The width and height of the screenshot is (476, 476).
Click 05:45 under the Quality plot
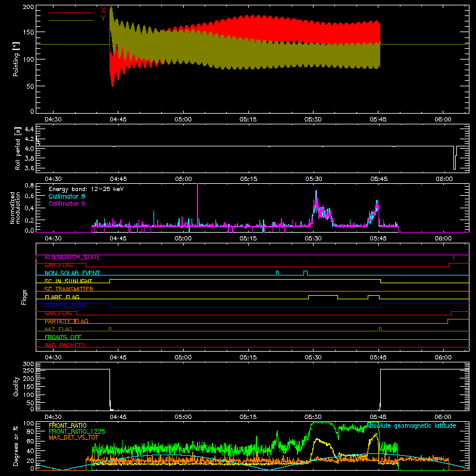378,417
